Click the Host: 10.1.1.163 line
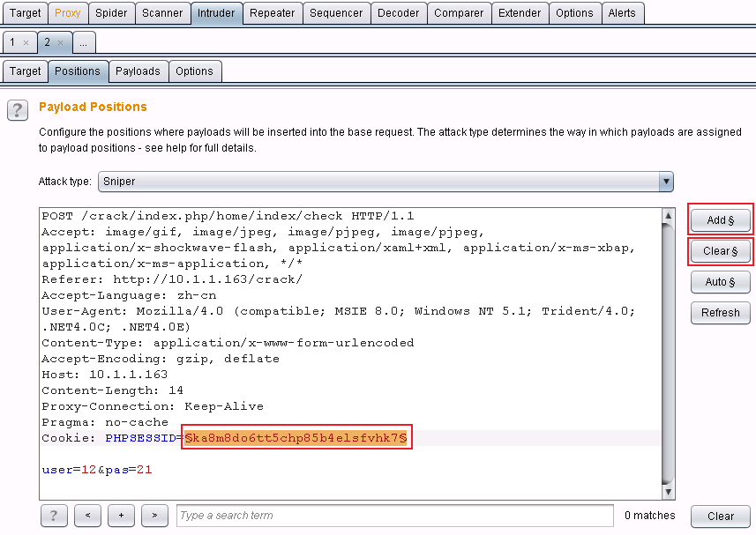The image size is (756, 535). 105,375
